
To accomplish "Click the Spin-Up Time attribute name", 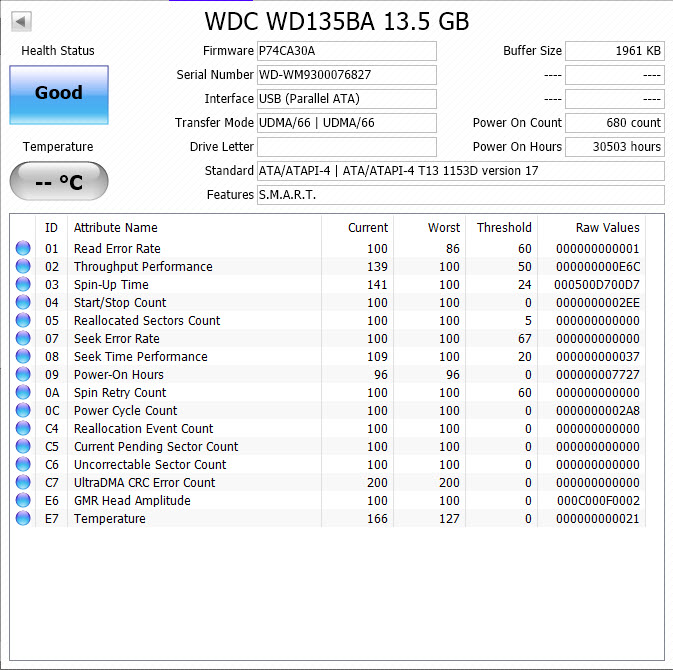I will (111, 285).
